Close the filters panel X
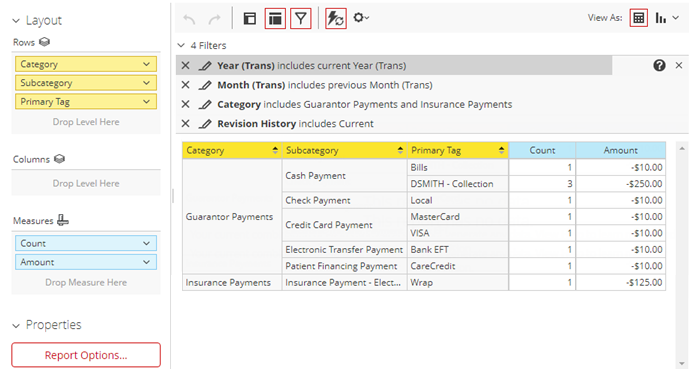 [x=679, y=65]
